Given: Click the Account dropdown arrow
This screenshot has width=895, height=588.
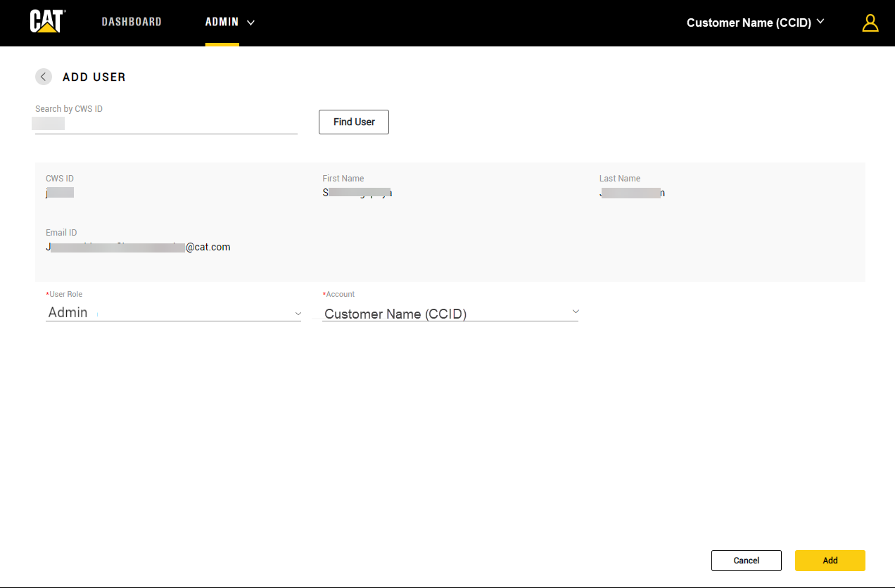Looking at the screenshot, I should click(575, 312).
